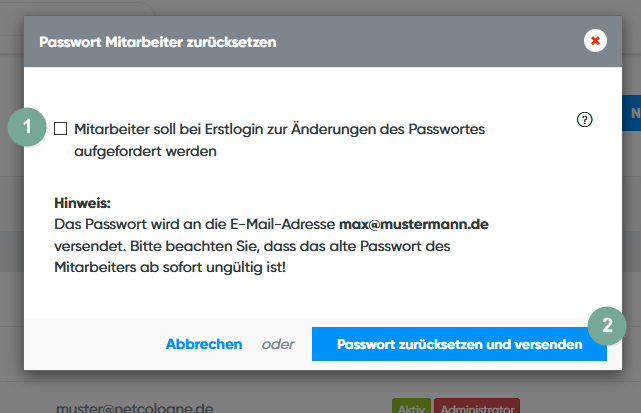Click the Abbrechen link

[x=204, y=344]
